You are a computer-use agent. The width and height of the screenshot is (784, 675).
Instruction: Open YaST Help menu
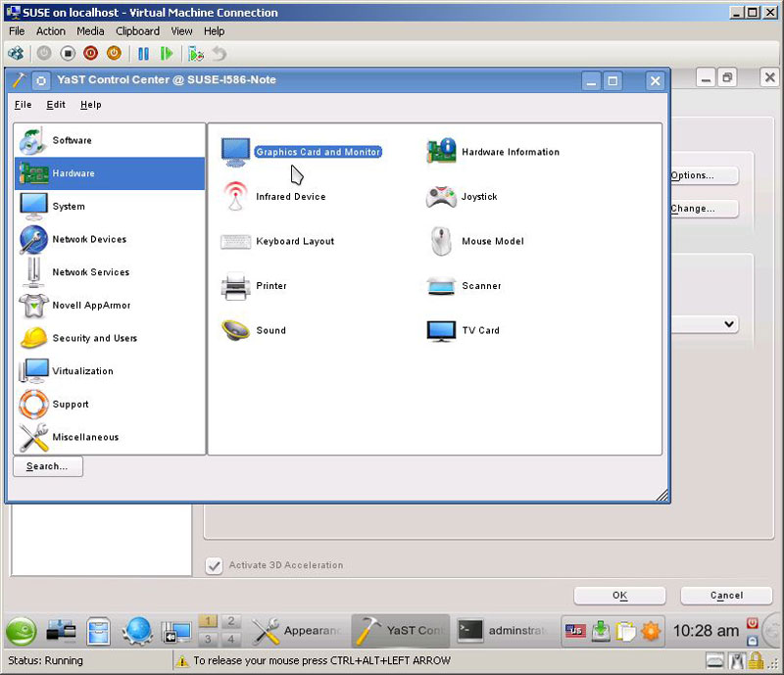[90, 105]
